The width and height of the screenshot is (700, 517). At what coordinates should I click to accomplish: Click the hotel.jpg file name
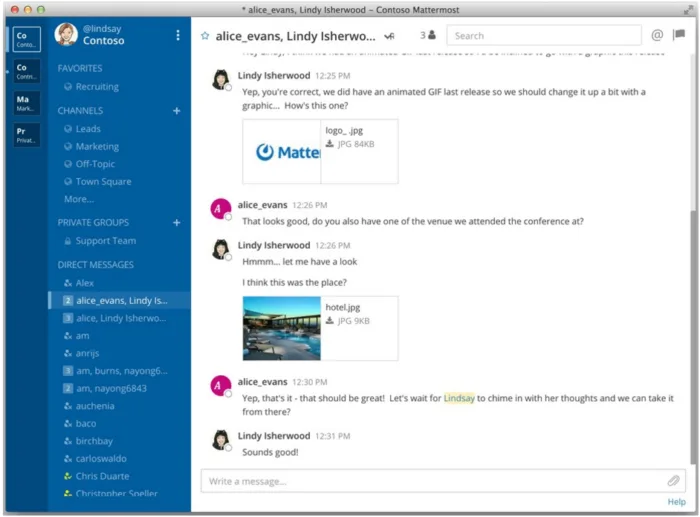point(342,307)
